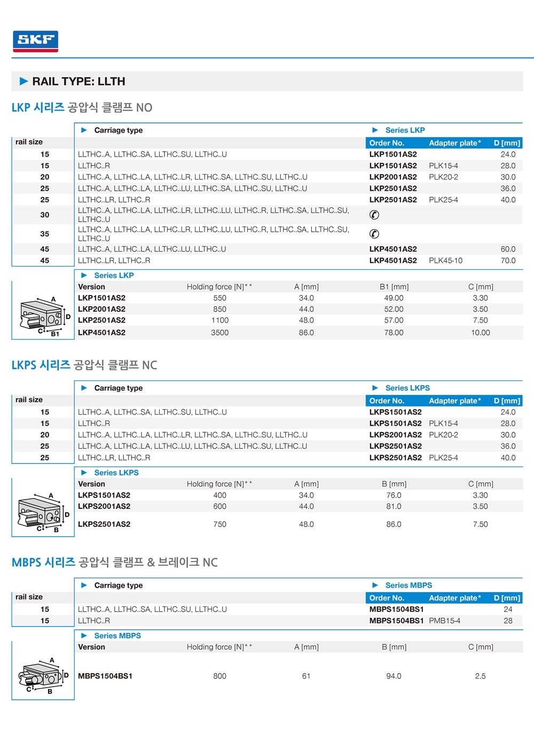
Task: Select the "MBPS 시리즈 공압식 클램프 & 브레이크 NC" heading
Action: click(115, 562)
